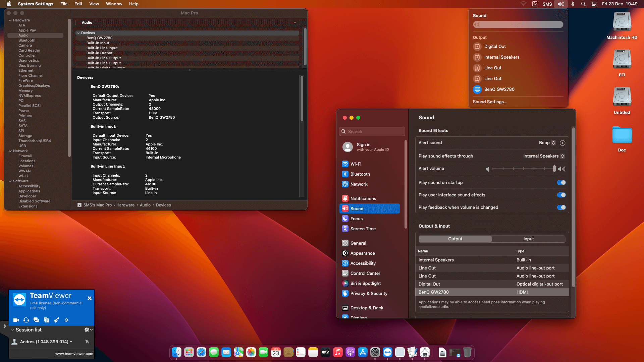Open www.teamviewer.com link
Image resolution: width=644 pixels, height=362 pixels.
tap(74, 354)
